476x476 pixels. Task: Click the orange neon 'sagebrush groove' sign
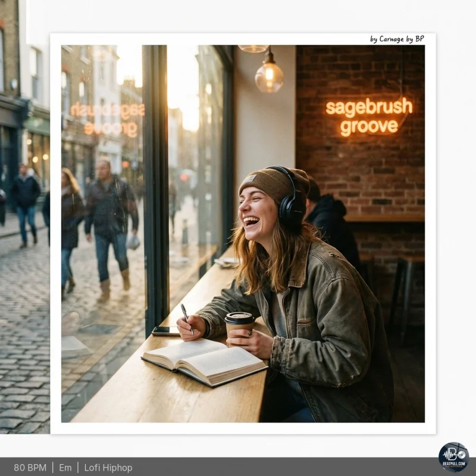click(369, 116)
